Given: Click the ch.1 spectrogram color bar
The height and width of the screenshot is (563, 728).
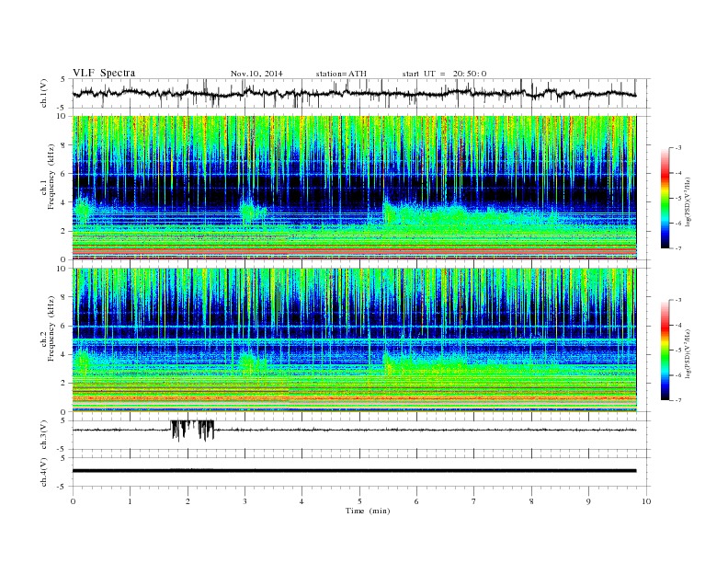Looking at the screenshot, I should 665,199.
